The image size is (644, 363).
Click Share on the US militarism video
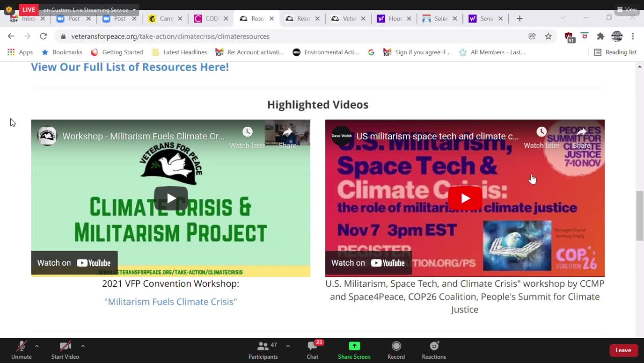click(x=581, y=137)
